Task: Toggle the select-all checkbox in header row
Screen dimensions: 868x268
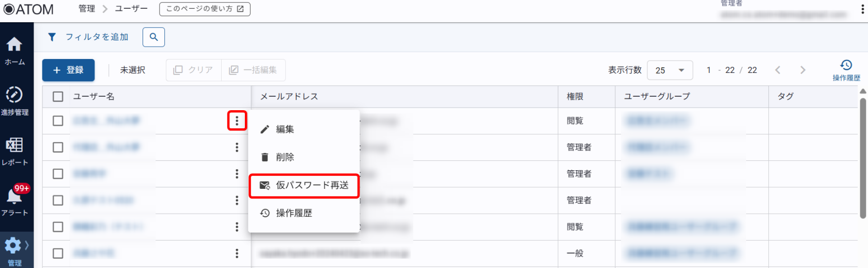Action: (x=58, y=97)
